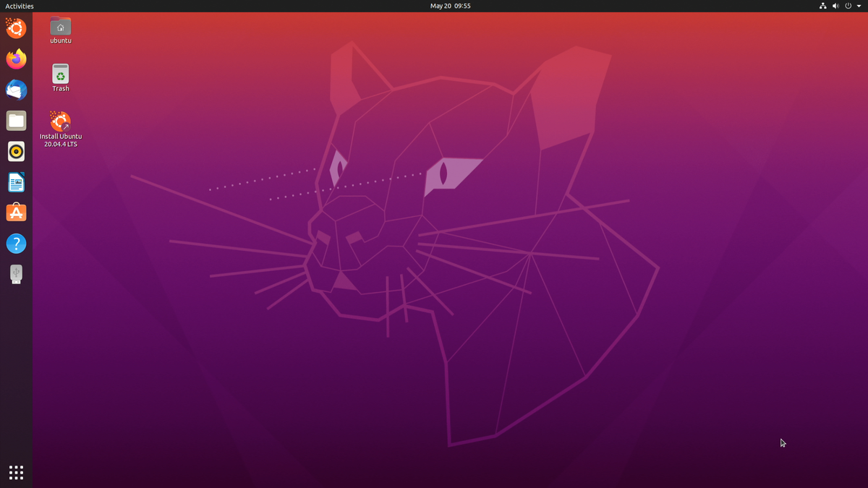Viewport: 868px width, 488px height.
Task: Select the USB drive icon in dock
Action: [x=16, y=274]
